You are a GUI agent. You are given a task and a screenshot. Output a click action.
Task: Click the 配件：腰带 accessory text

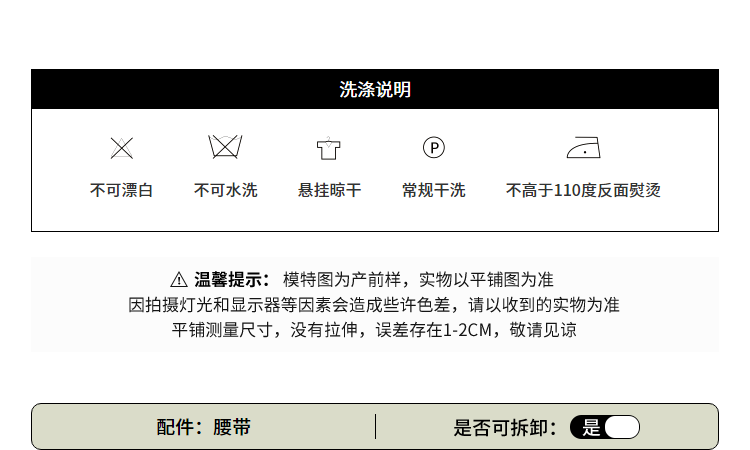pos(204,428)
